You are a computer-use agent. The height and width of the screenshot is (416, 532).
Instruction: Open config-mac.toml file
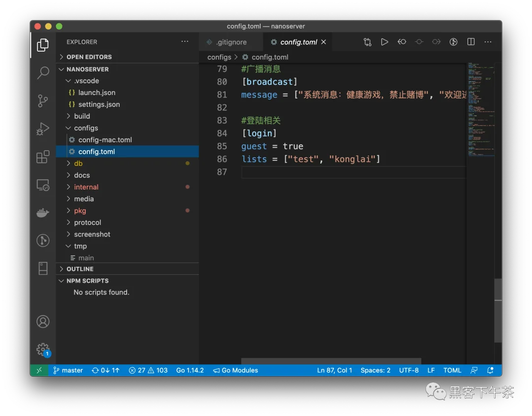click(128, 140)
